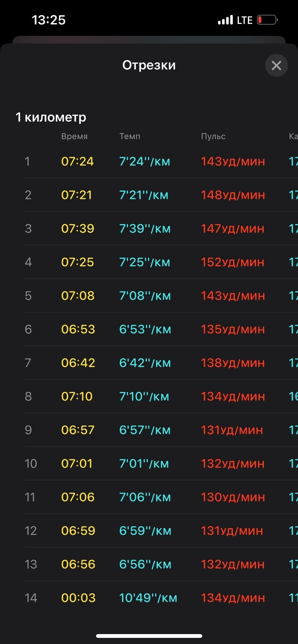The image size is (298, 644).
Task: Close the Отрезки splits sheet
Action: (x=276, y=65)
